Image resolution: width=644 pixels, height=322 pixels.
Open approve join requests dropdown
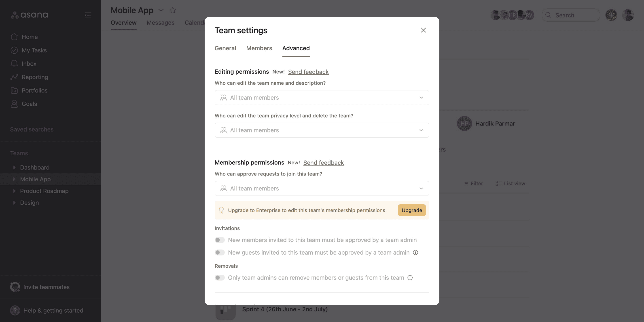(322, 188)
